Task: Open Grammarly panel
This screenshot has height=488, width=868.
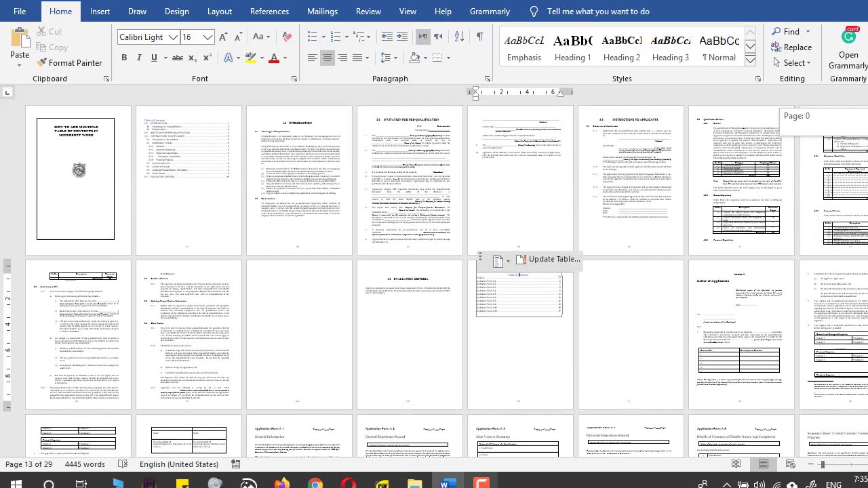Action: click(848, 48)
